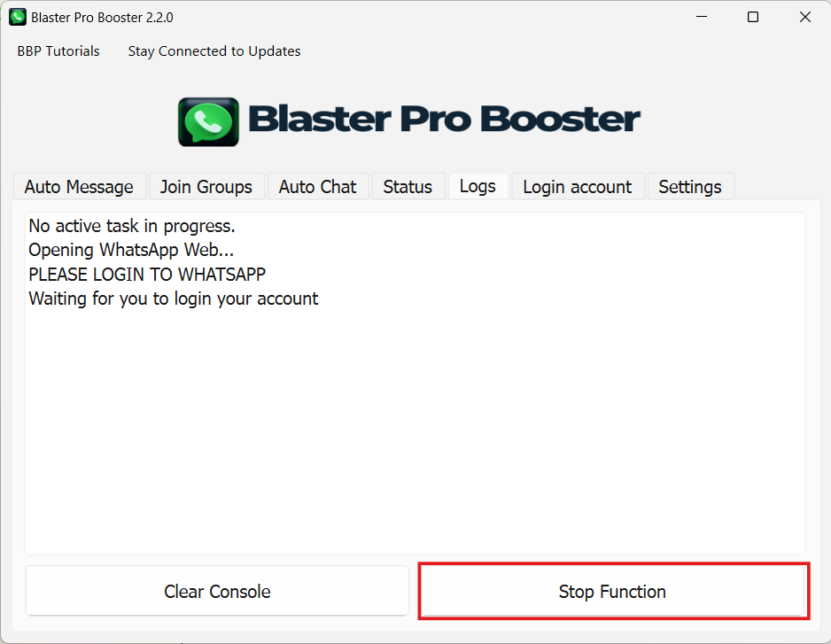Screen dimensions: 831x644
Task: Click the Stop Function button
Action: pos(613,591)
